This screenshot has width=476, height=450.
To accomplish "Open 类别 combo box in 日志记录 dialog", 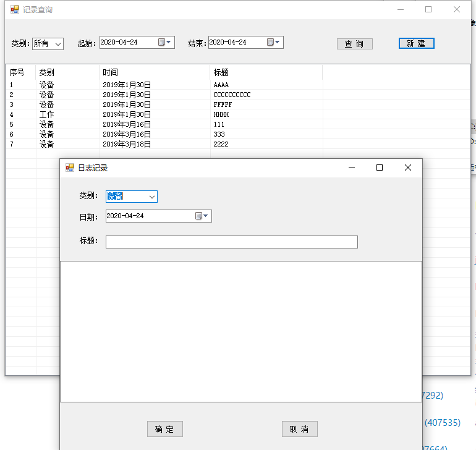I will point(152,197).
